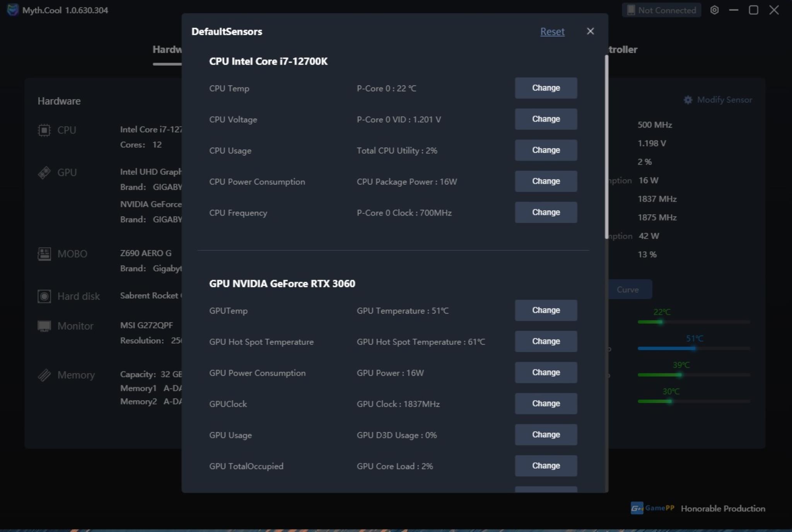Click the 500 MHz reading in background
Image resolution: width=792 pixels, height=532 pixels.
point(655,125)
